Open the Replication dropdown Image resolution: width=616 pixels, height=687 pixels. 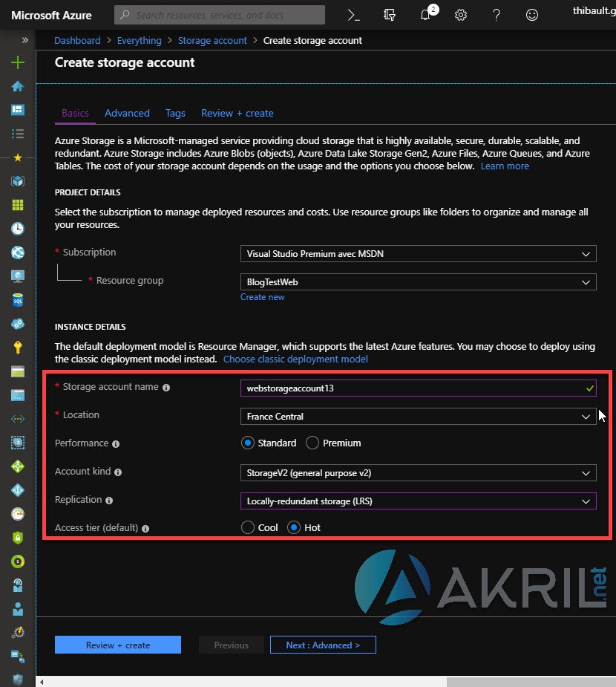point(418,501)
